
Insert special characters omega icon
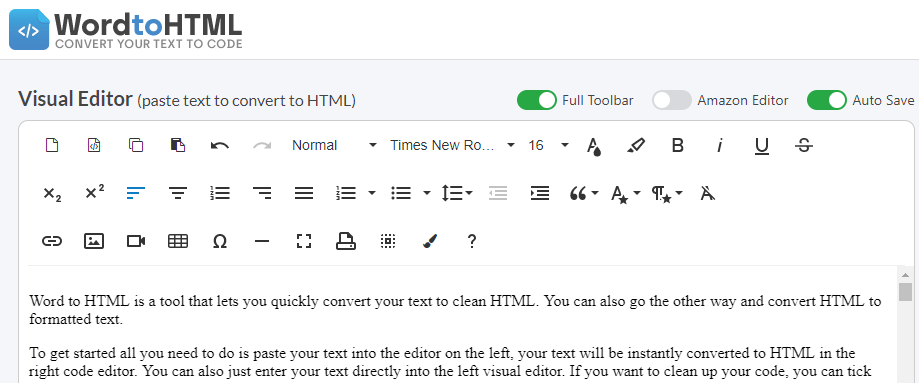(220, 241)
